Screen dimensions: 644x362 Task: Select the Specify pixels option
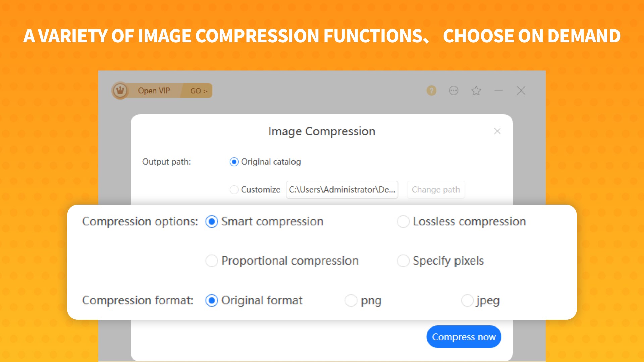click(x=403, y=261)
